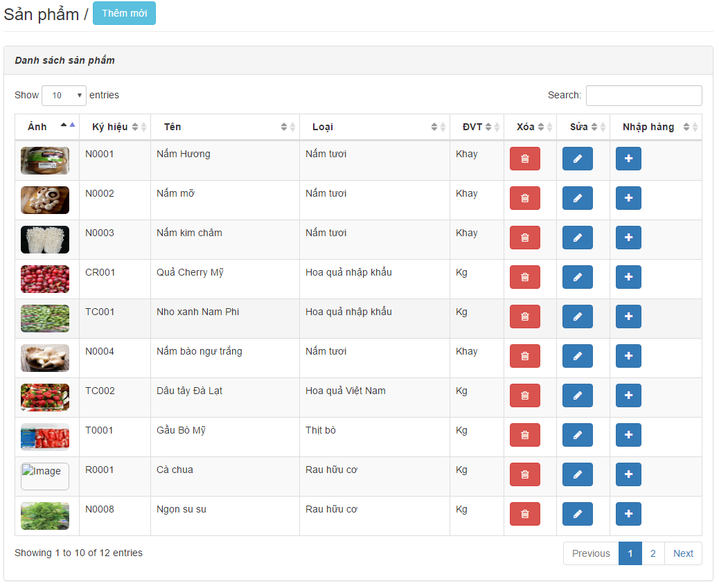The height and width of the screenshot is (588, 719).
Task: Edit the Ngọn su su product
Action: pyautogui.click(x=577, y=514)
